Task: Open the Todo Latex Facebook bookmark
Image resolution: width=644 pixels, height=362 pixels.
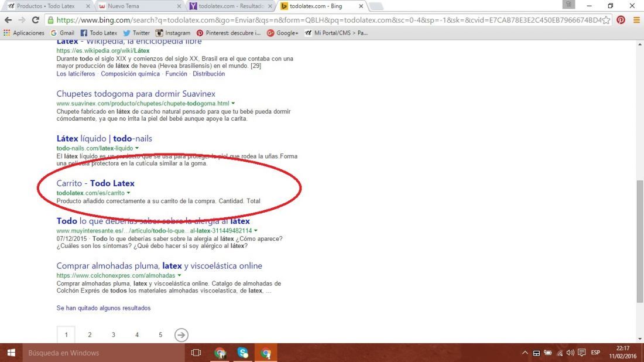Action: click(x=98, y=33)
